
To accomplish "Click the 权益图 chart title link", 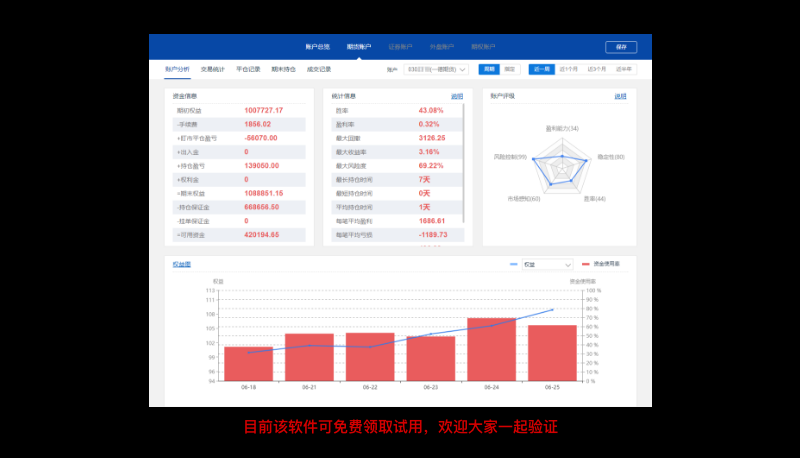I will point(181,265).
